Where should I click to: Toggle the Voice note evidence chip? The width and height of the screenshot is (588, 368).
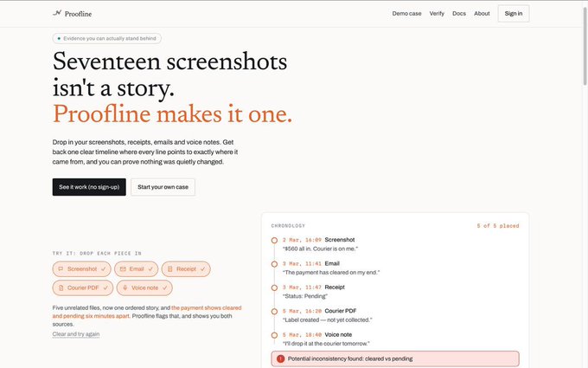coord(144,287)
